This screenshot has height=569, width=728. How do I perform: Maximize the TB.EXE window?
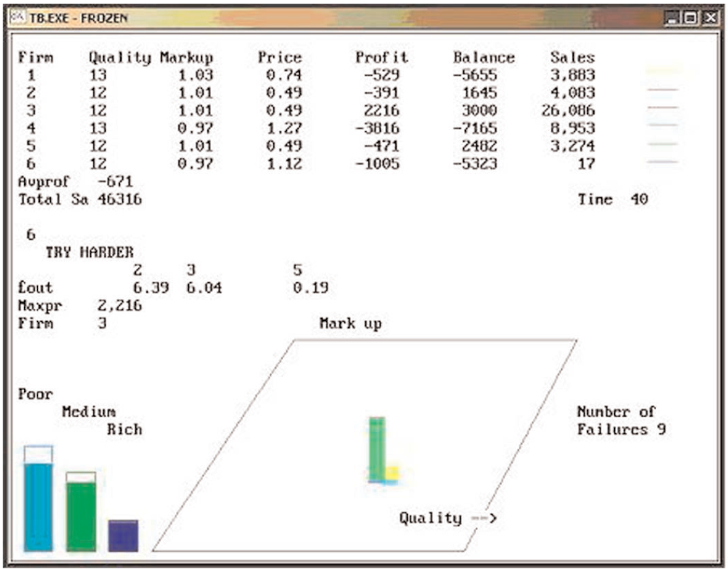[x=691, y=19]
